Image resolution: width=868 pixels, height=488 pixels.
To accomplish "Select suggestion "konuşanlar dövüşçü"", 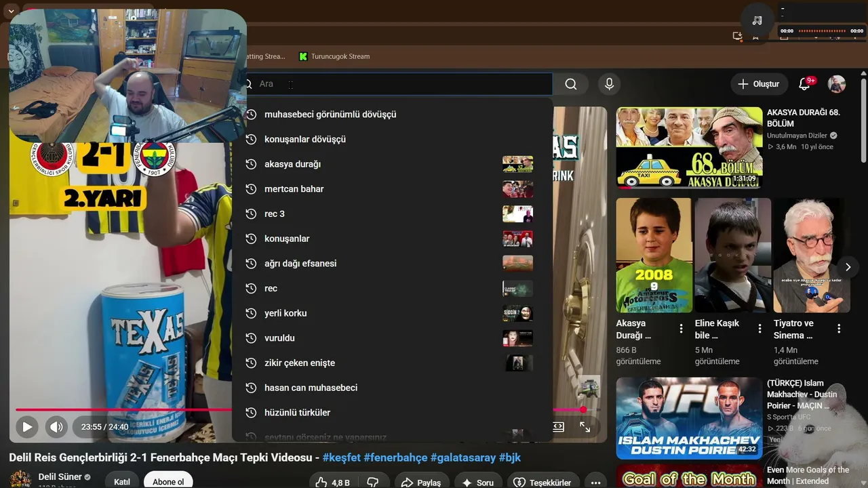I will 392,139.
